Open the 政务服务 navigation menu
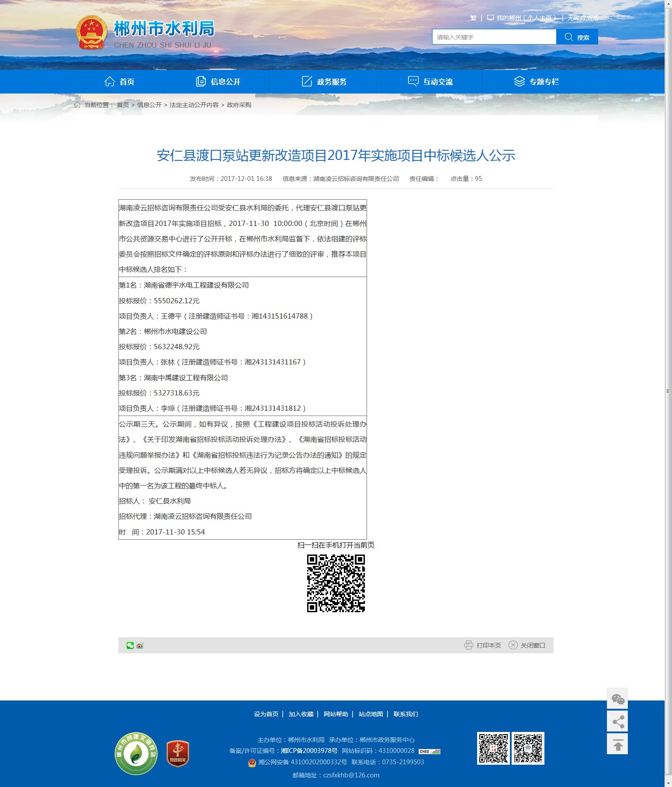The image size is (672, 787). pos(324,82)
